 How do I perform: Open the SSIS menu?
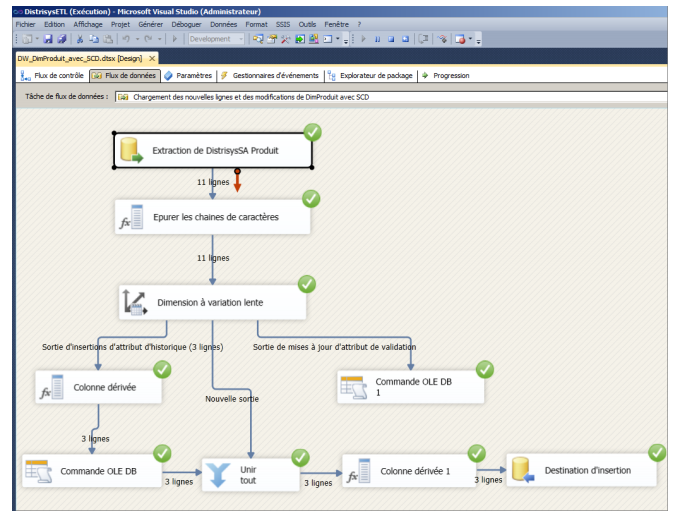pos(282,24)
